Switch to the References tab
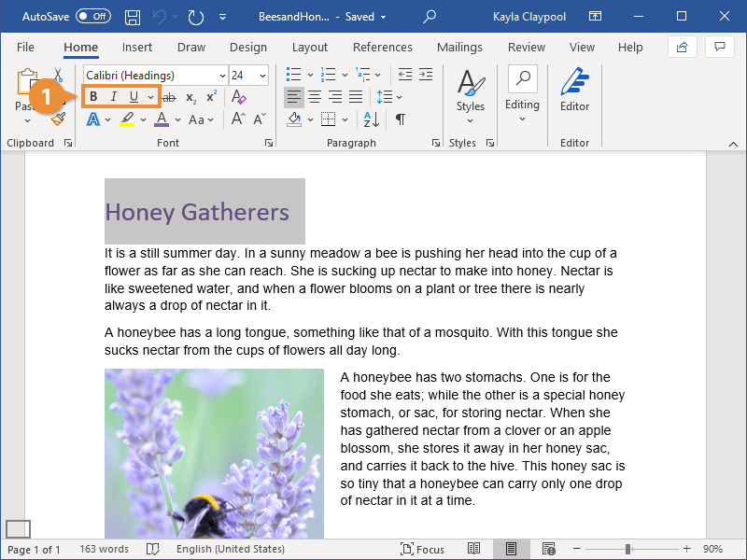 382,48
